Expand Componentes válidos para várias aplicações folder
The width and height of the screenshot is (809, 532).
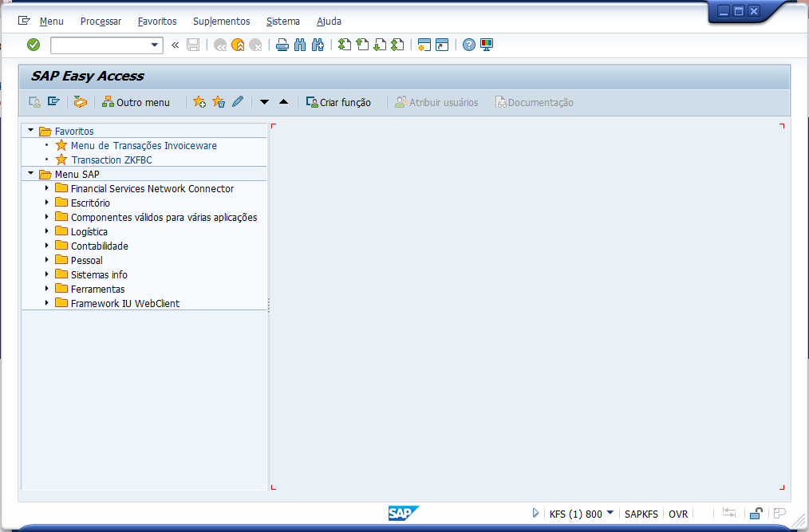point(46,217)
